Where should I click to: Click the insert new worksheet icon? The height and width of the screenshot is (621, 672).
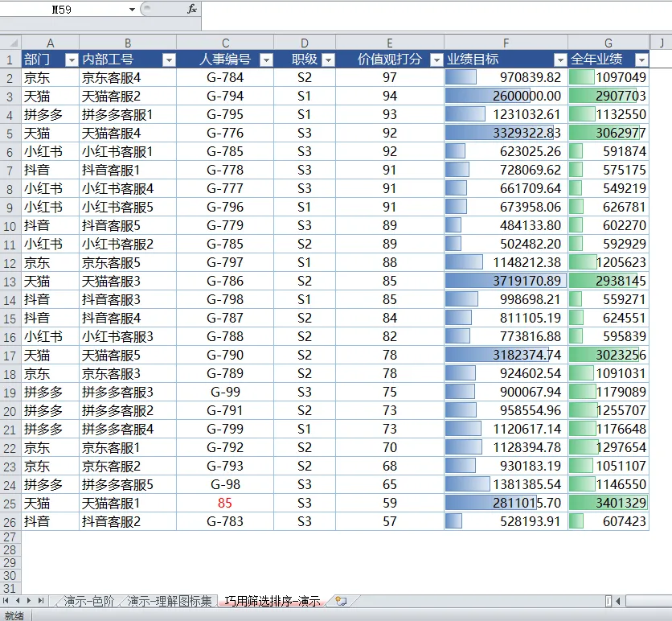point(341,601)
